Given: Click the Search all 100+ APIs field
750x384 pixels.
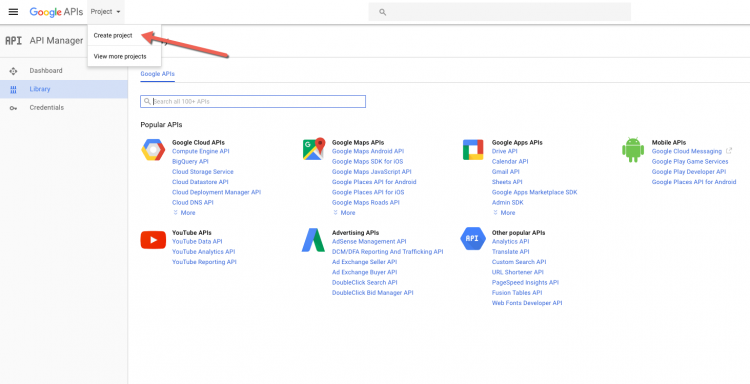Looking at the screenshot, I should [x=253, y=101].
